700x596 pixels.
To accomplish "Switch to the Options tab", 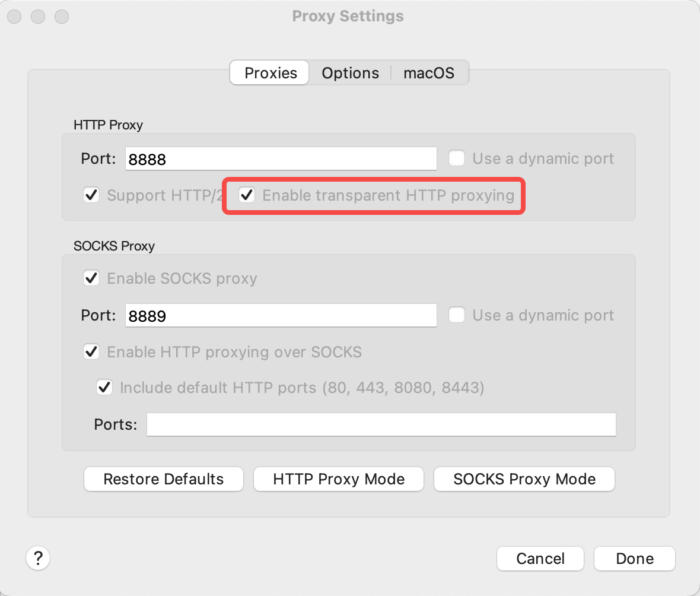I will click(x=350, y=73).
